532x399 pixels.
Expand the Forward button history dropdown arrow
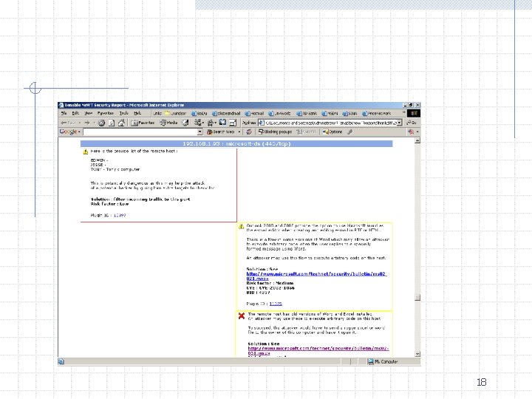94,123
